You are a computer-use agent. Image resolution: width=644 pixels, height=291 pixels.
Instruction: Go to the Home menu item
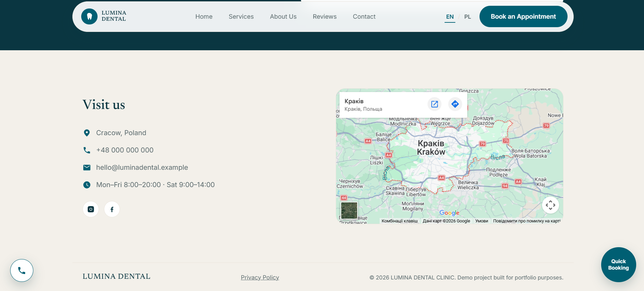coord(204,17)
